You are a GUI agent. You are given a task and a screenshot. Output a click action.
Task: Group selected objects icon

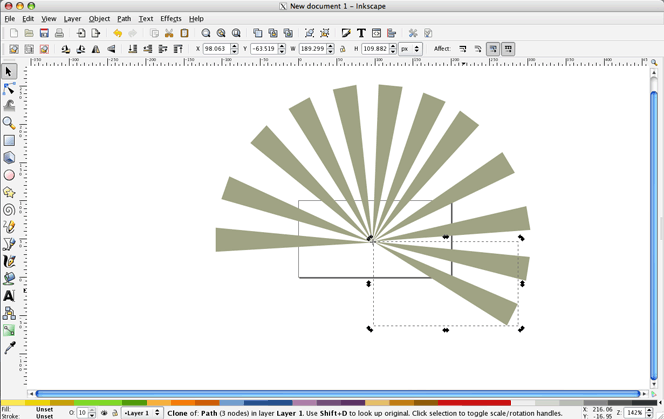[310, 33]
